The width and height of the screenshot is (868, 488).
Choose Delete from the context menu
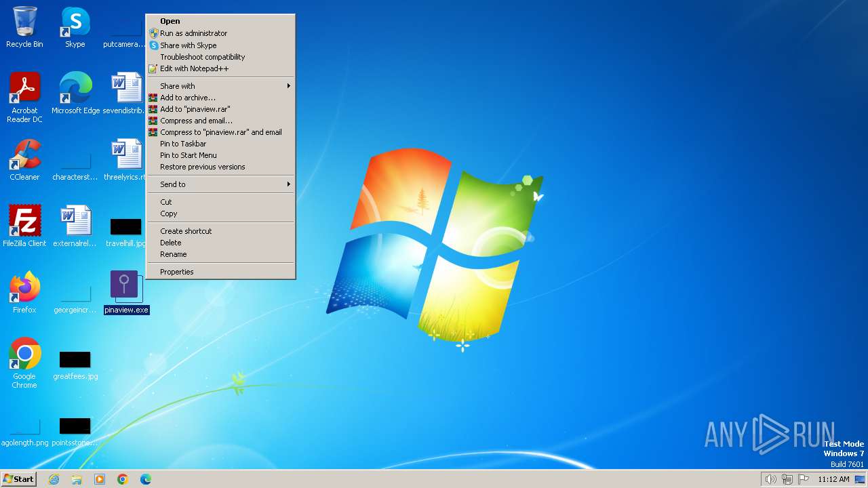tap(221, 243)
